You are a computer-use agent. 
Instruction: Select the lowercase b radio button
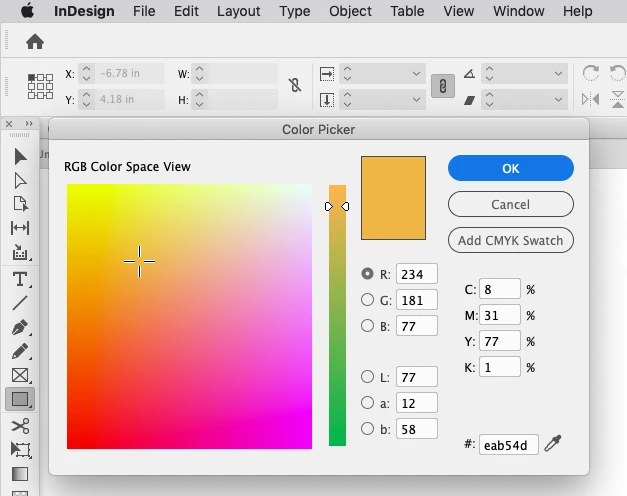coord(367,428)
